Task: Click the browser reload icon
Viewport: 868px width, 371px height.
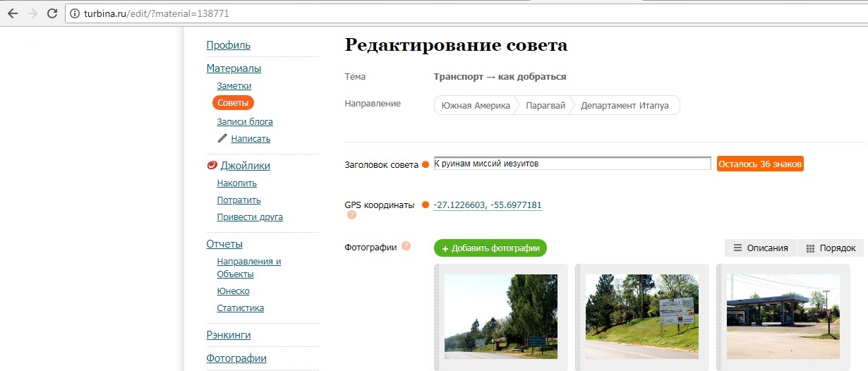Action: tap(52, 13)
